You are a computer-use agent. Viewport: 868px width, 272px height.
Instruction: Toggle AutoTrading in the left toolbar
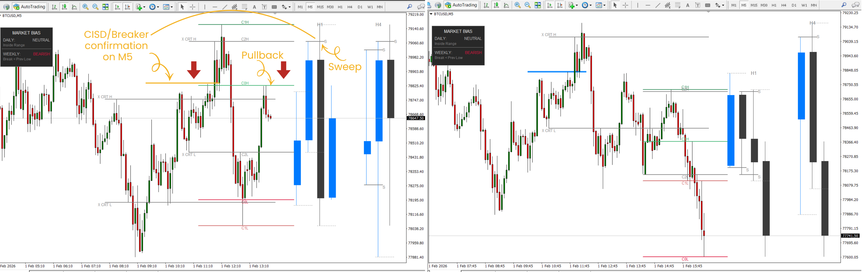click(x=29, y=7)
